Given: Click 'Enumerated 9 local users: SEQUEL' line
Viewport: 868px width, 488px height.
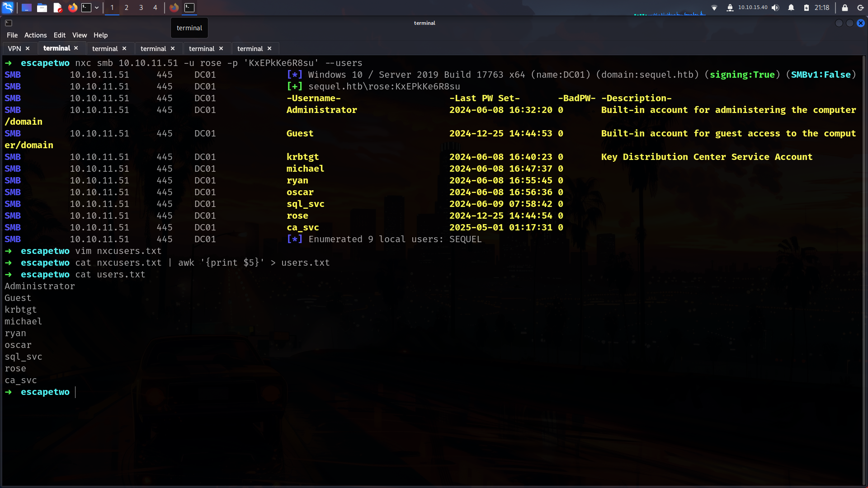Looking at the screenshot, I should [384, 239].
